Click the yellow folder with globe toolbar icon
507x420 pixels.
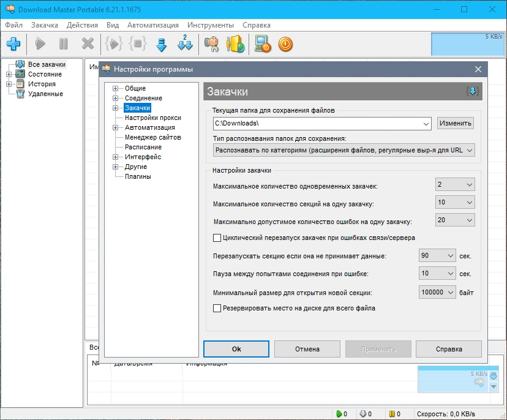pyautogui.click(x=235, y=43)
